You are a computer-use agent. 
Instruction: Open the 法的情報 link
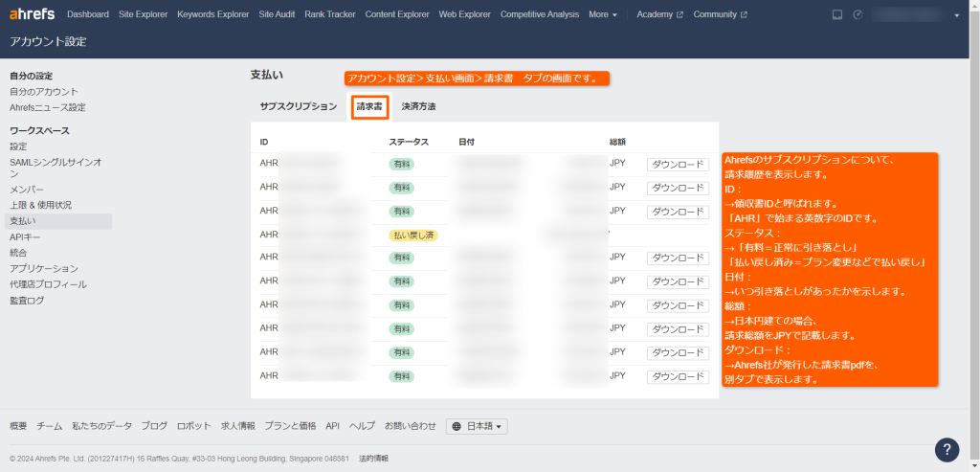point(374,459)
